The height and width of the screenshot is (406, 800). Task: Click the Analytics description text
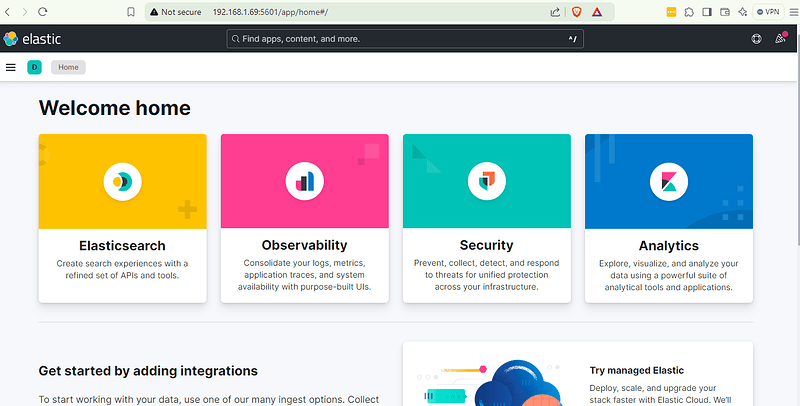pos(669,275)
